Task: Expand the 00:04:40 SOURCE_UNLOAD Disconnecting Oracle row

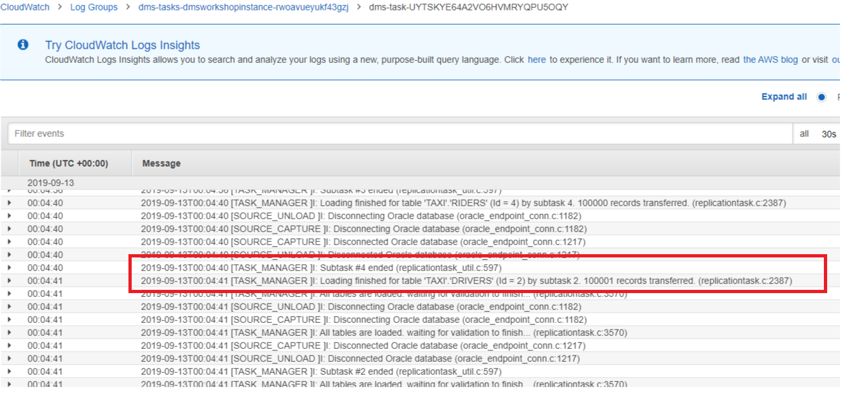Action: coord(9,216)
